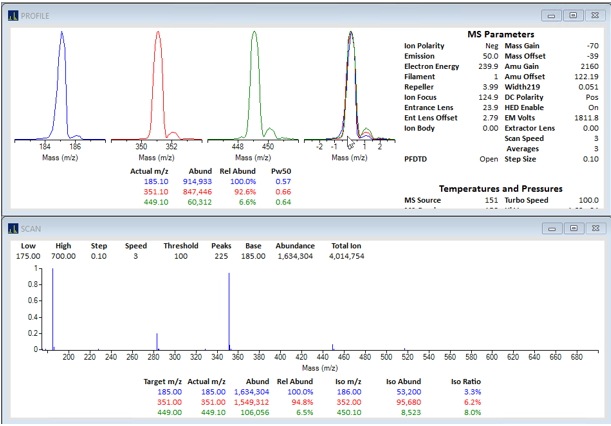The image size is (611, 426).
Task: Click the blue 185 m/z profile peak
Action: point(62,86)
